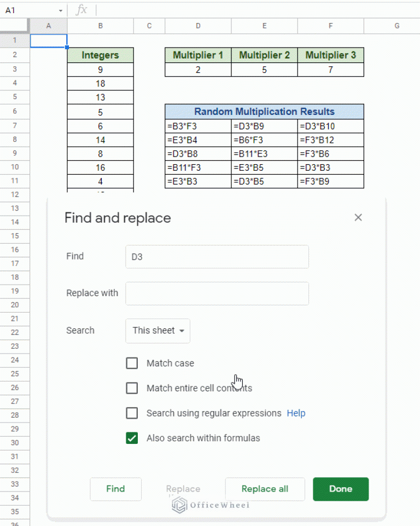Select column D header

click(198, 26)
